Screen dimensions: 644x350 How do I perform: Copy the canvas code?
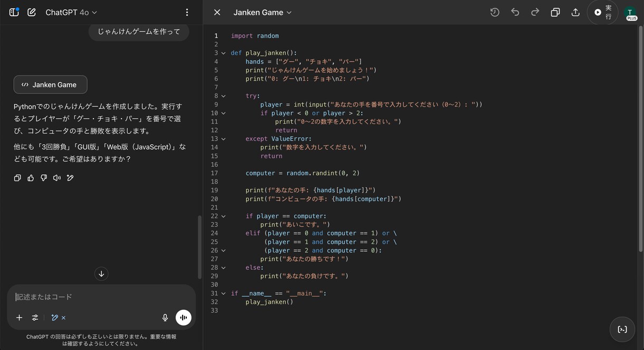tap(555, 12)
